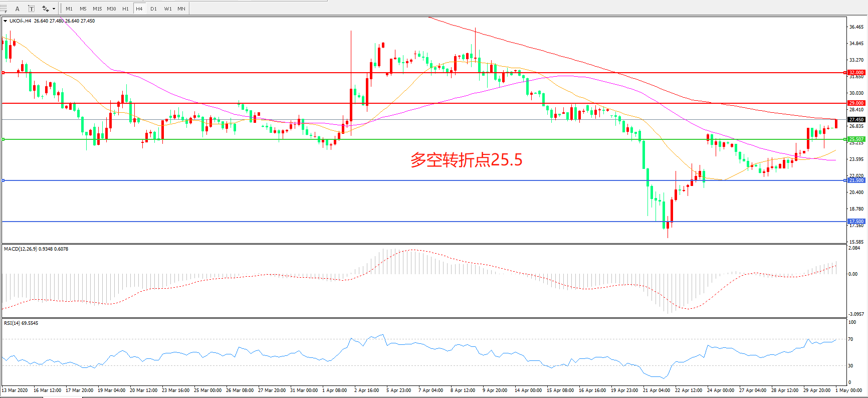Select the Fibonacci retracement tool
This screenshot has height=398, width=868.
4,9
